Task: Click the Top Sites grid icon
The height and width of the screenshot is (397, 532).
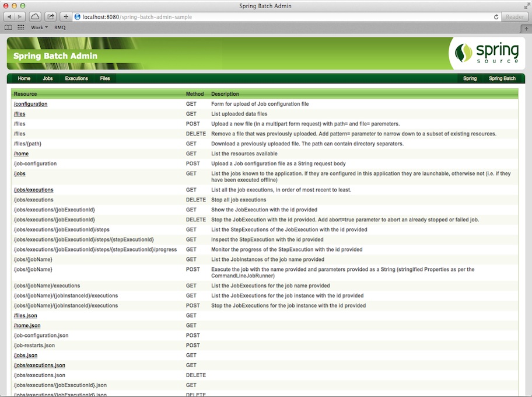Action: point(20,27)
